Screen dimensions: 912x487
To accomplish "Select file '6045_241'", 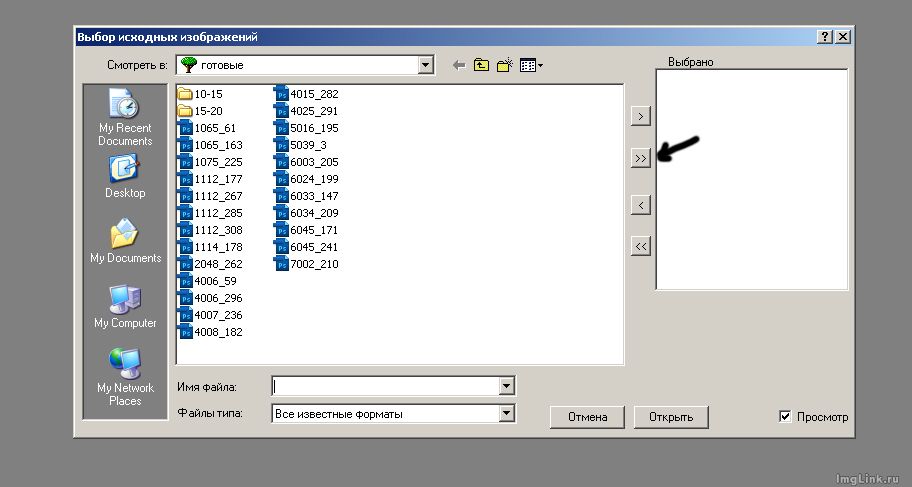I will pos(307,247).
